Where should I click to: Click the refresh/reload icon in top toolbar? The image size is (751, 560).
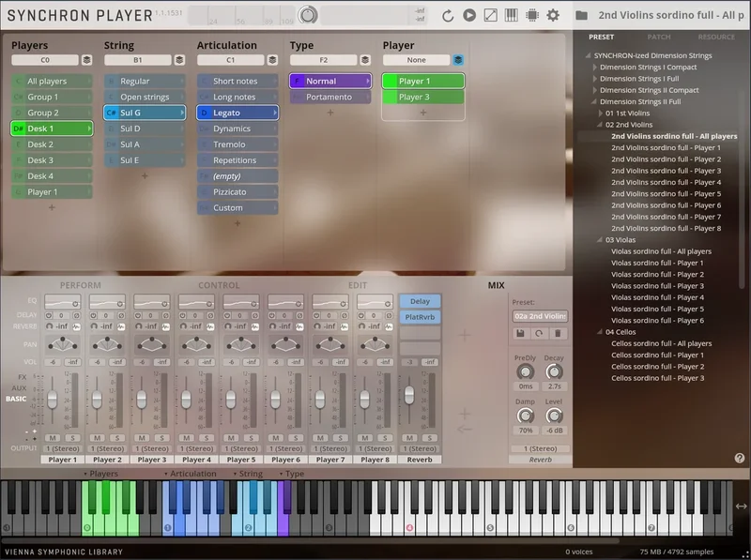click(x=448, y=16)
